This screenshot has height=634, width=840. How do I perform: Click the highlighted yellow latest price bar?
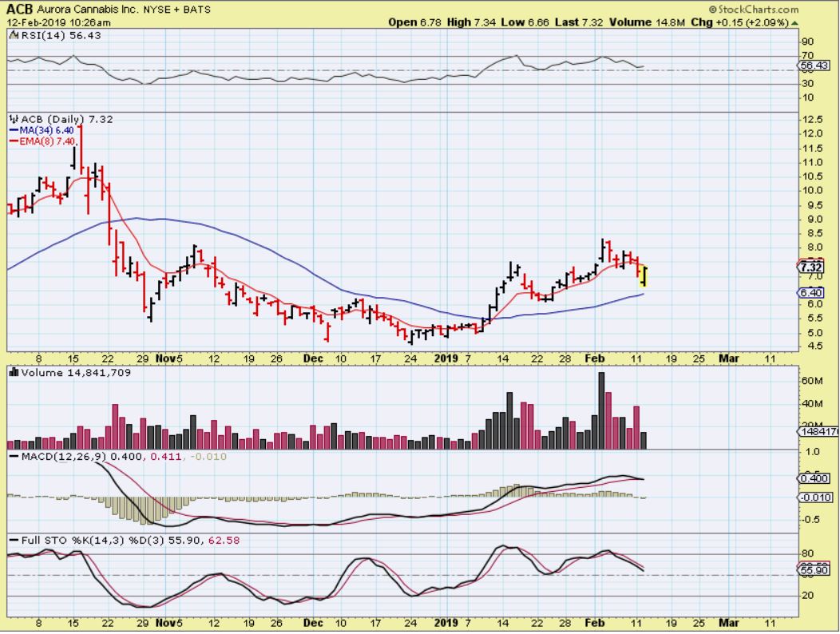pos(644,276)
